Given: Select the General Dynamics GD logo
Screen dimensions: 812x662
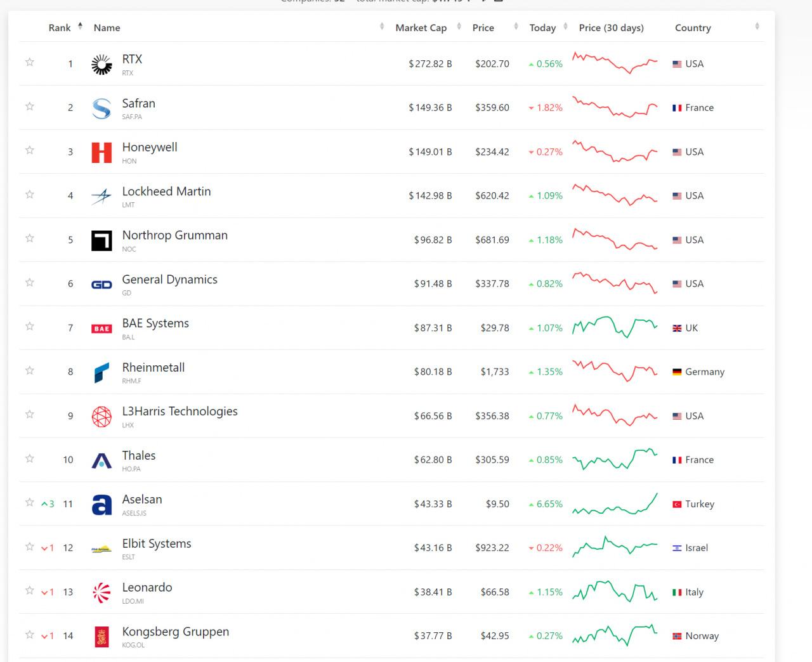Looking at the screenshot, I should 101,285.
